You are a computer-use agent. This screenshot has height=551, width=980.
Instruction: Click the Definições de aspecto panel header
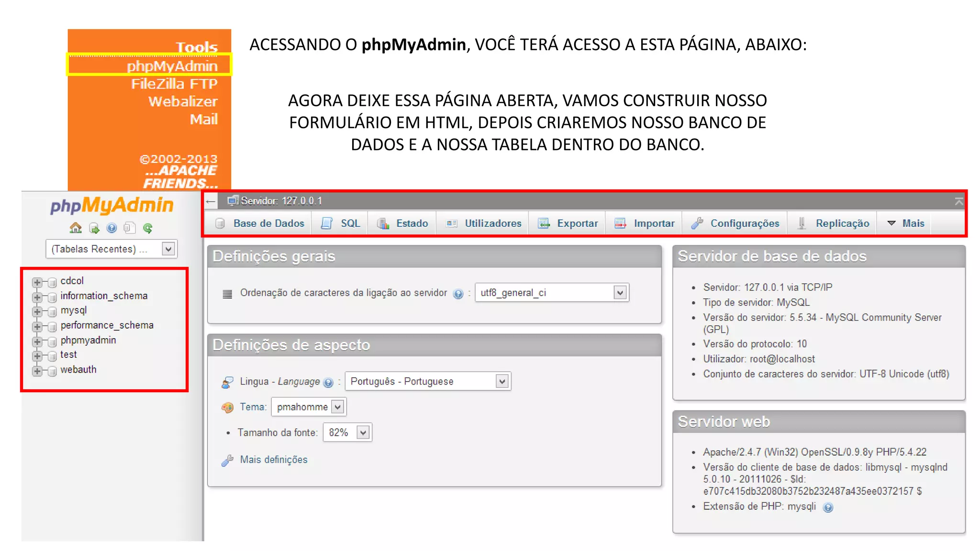434,345
